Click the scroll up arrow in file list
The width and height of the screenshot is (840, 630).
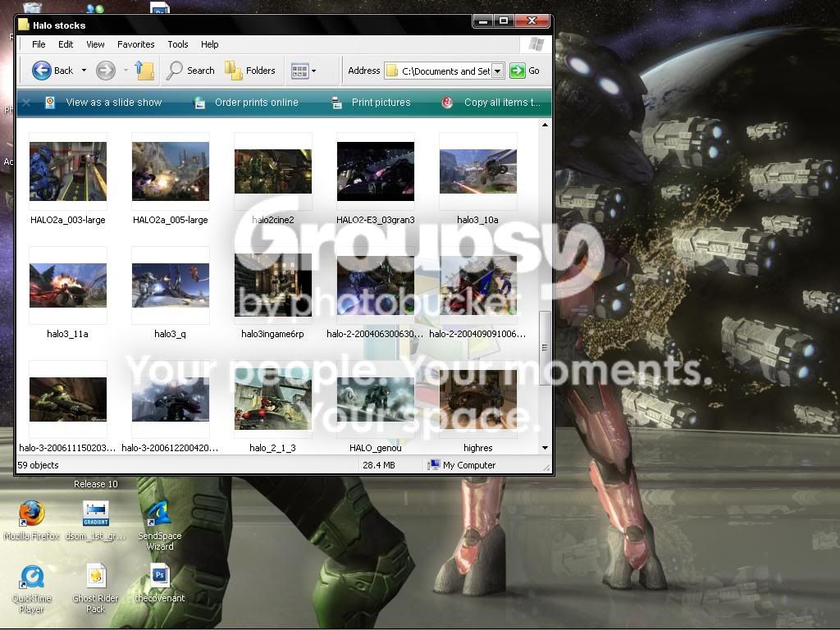[x=545, y=125]
